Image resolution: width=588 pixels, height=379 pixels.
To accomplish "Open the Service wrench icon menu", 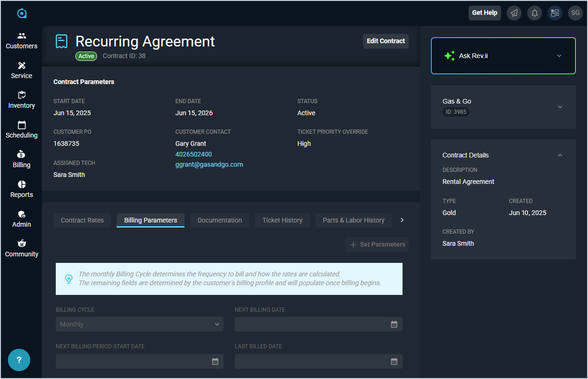I will [x=21, y=70].
